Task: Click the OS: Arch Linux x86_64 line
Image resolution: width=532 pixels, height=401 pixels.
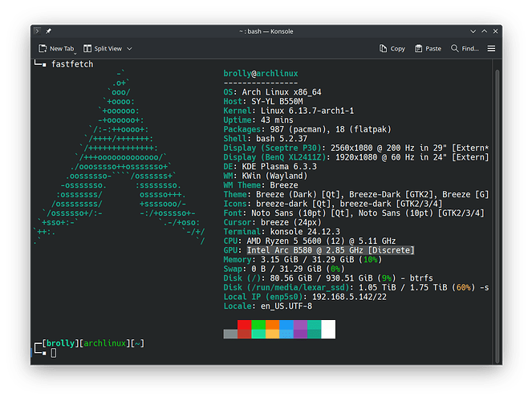Action: coord(272,92)
